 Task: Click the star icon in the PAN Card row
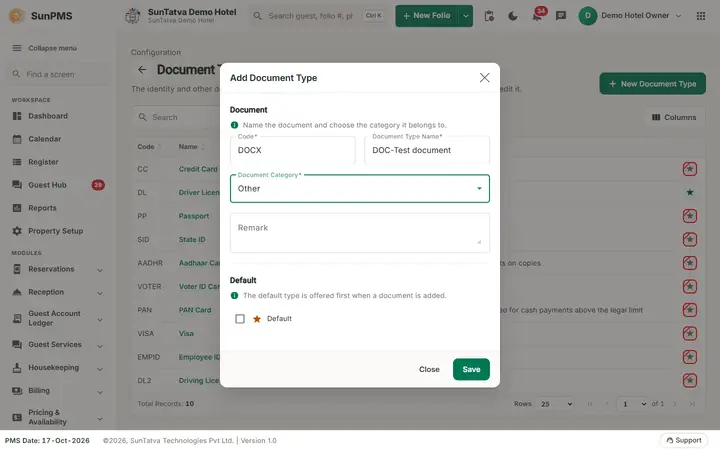[x=690, y=310]
